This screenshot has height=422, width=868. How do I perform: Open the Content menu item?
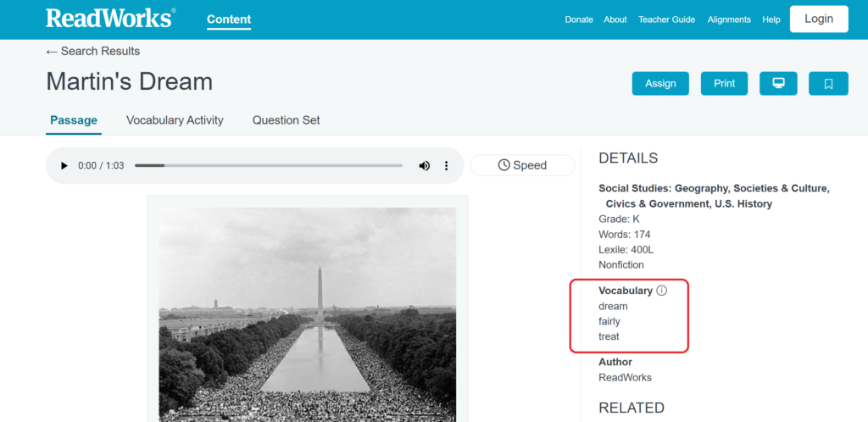coord(229,19)
